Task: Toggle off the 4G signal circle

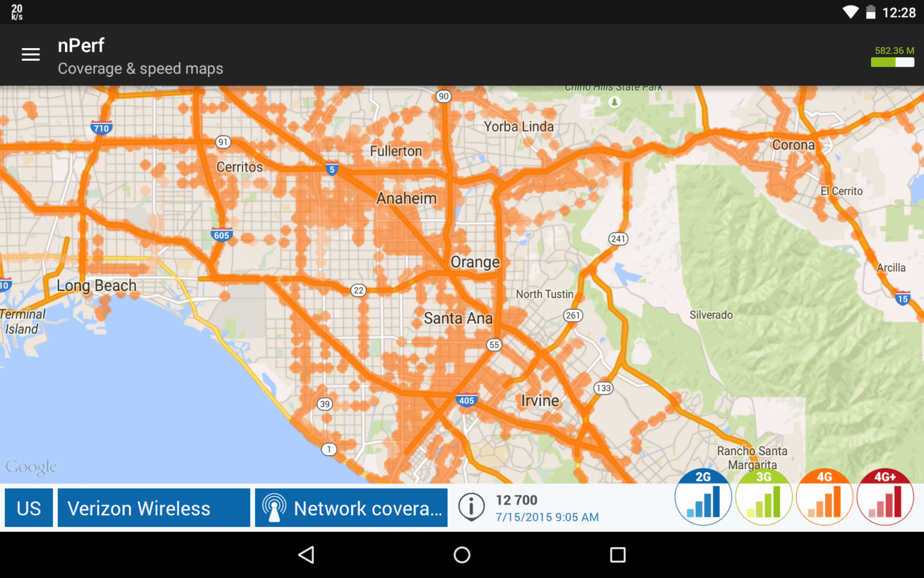Action: coord(825,497)
